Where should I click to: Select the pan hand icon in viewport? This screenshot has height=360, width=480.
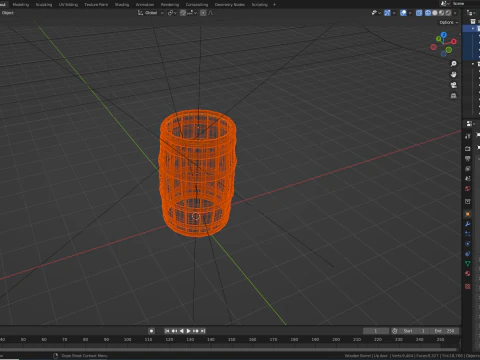click(454, 74)
